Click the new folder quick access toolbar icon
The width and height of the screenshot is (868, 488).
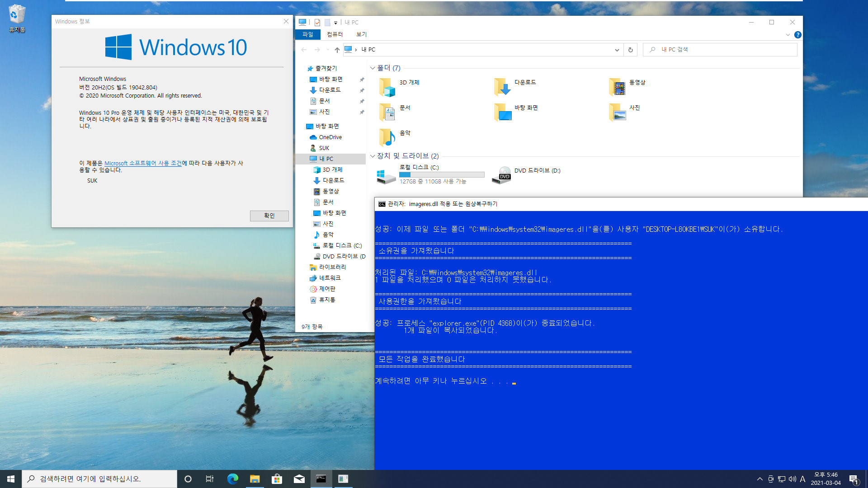click(327, 22)
